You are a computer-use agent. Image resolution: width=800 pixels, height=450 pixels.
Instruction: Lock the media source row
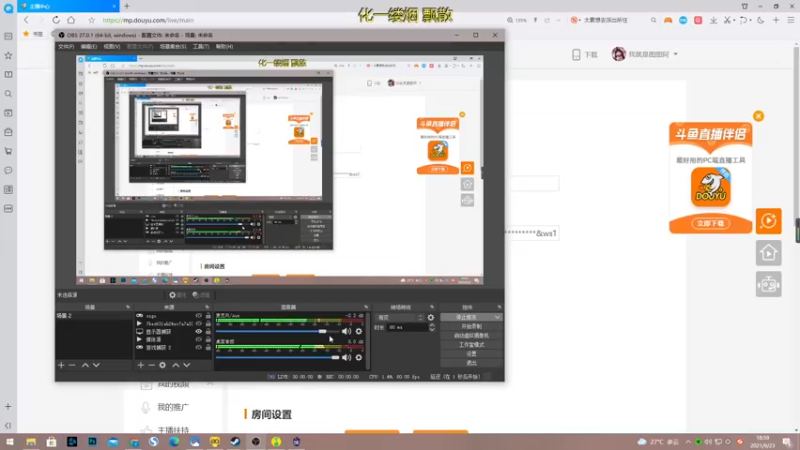[208, 339]
